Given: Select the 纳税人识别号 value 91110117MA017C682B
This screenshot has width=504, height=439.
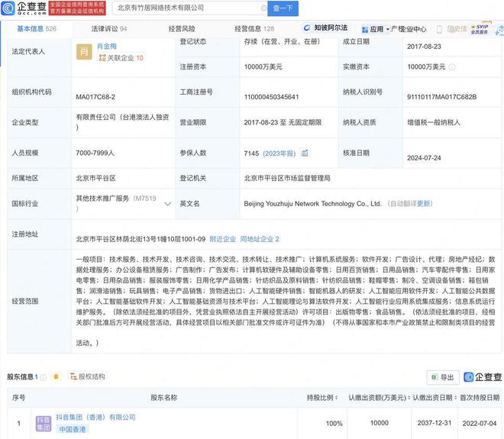Looking at the screenshot, I should [x=441, y=97].
